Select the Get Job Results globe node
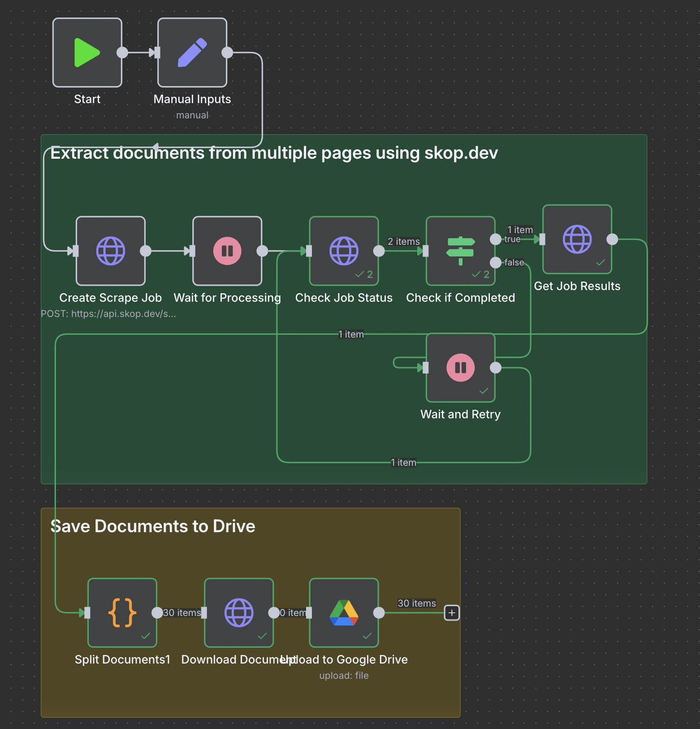The image size is (700, 729). pos(577,239)
